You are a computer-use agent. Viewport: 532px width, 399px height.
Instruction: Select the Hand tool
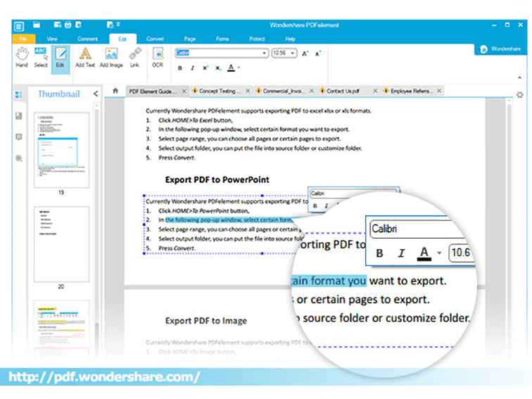[x=22, y=58]
